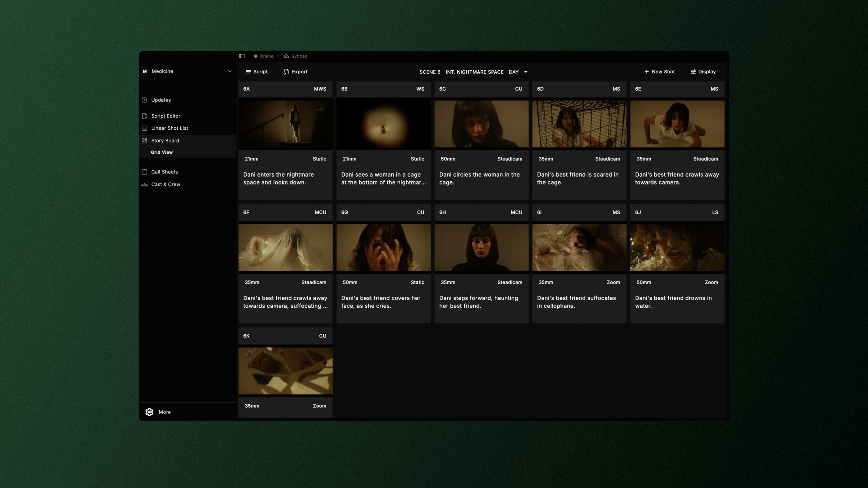Viewport: 868px width, 488px height.
Task: Open shot 6K broken mirror thumbnail
Action: tap(285, 371)
